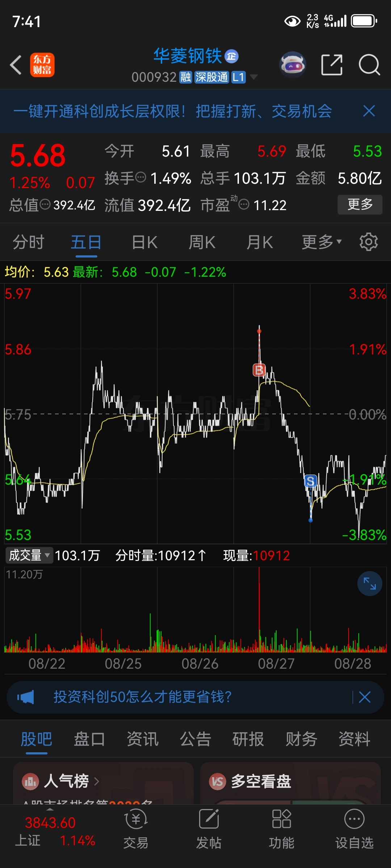The image size is (391, 868).
Task: Select the 股吧 tab
Action: point(37,739)
